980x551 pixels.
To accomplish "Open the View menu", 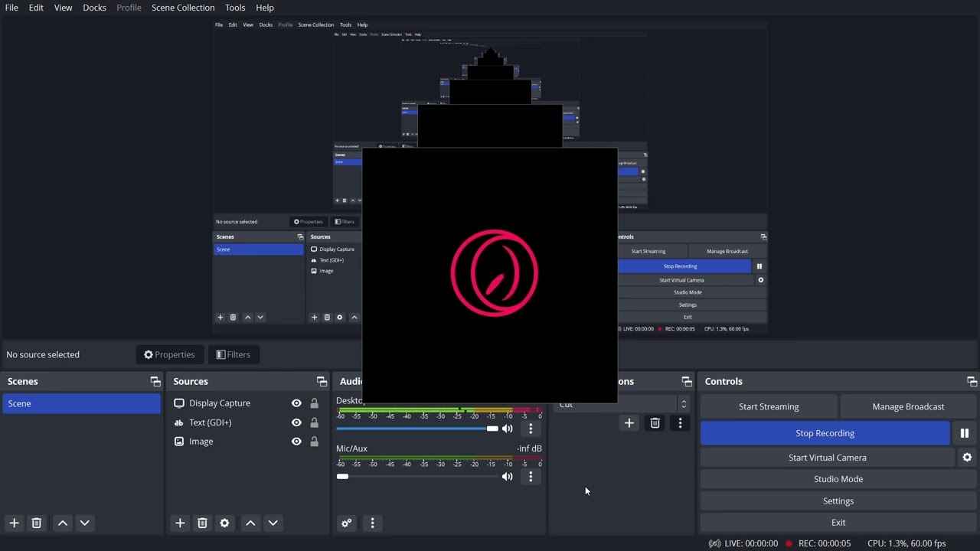I will pos(63,8).
